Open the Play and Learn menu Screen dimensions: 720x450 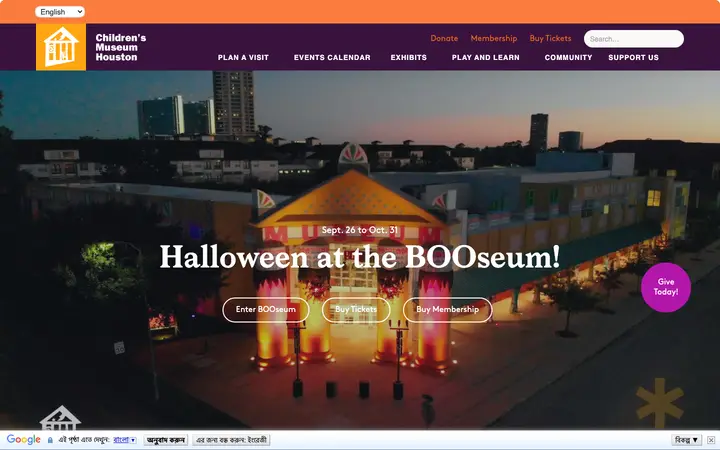(x=485, y=57)
